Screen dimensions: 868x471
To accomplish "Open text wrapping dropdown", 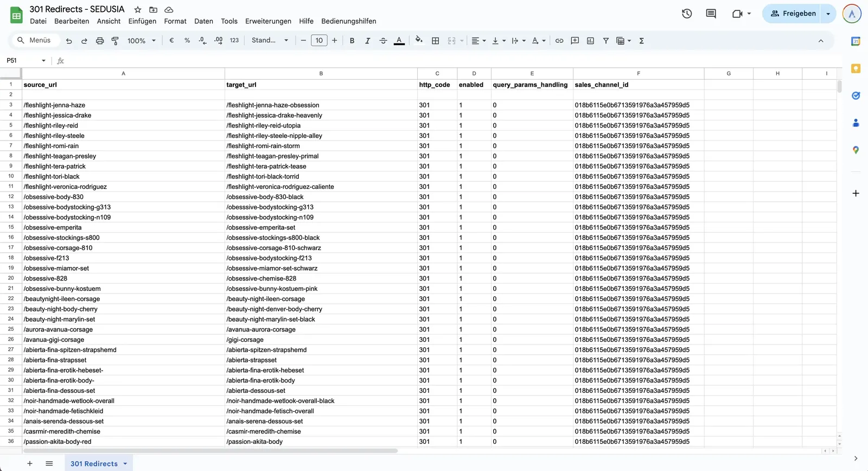I will [519, 40].
